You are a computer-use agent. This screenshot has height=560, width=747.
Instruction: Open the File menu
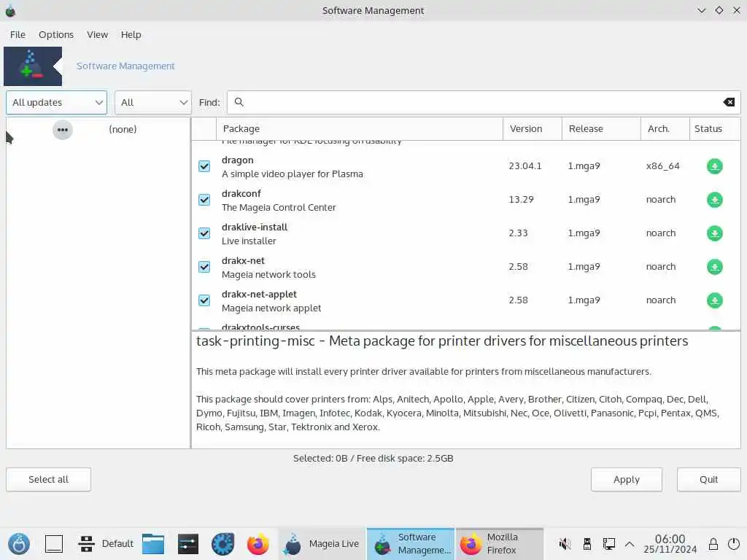tap(18, 35)
